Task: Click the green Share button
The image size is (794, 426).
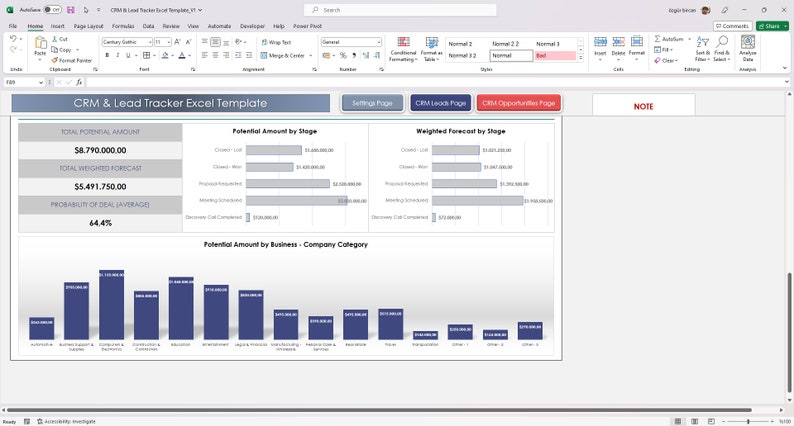Action: (772, 26)
